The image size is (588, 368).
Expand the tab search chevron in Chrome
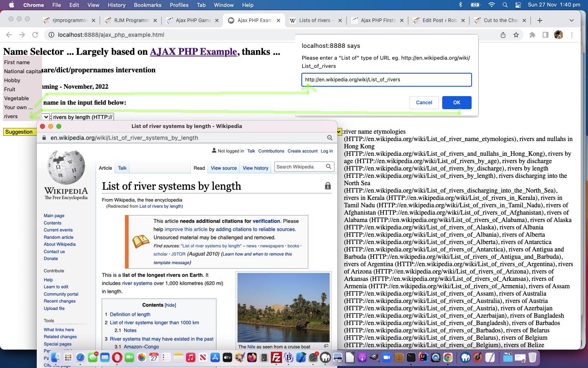[x=572, y=20]
